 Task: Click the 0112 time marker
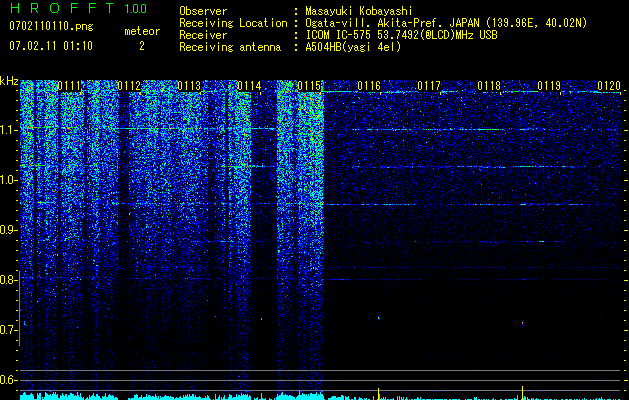click(129, 86)
